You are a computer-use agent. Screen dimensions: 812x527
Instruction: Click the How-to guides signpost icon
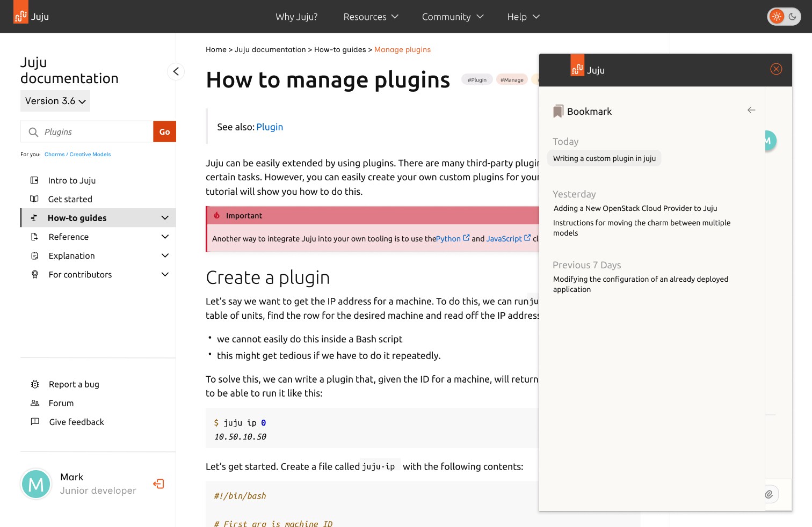[34, 218]
